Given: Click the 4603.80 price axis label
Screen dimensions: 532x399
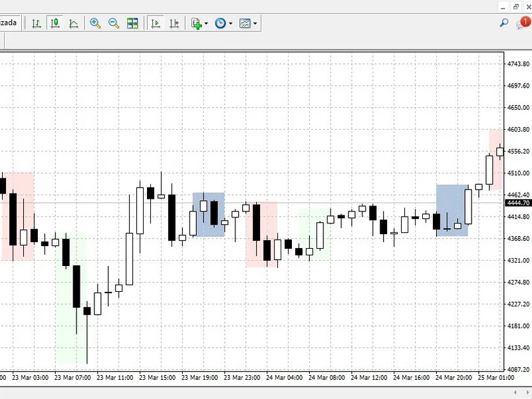Looking at the screenshot, I should coord(518,129).
